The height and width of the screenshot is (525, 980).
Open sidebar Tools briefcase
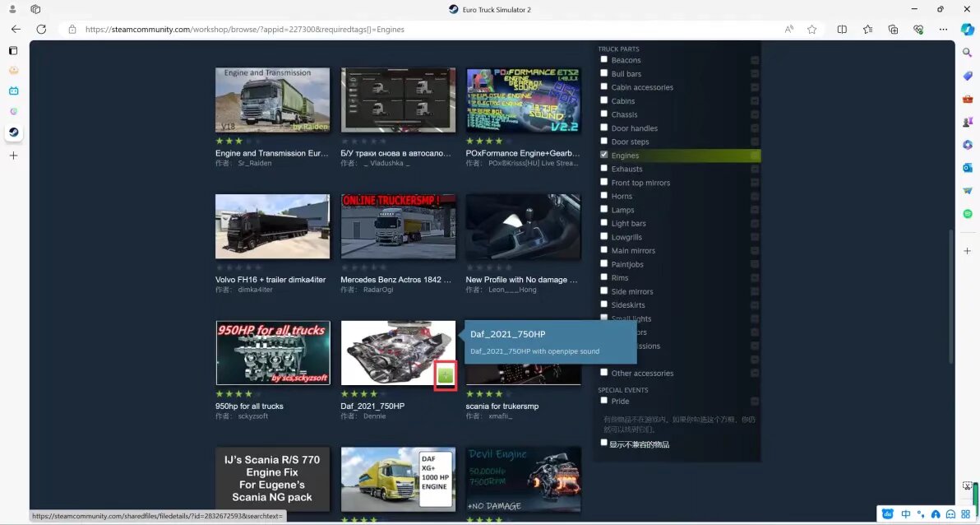pos(968,99)
